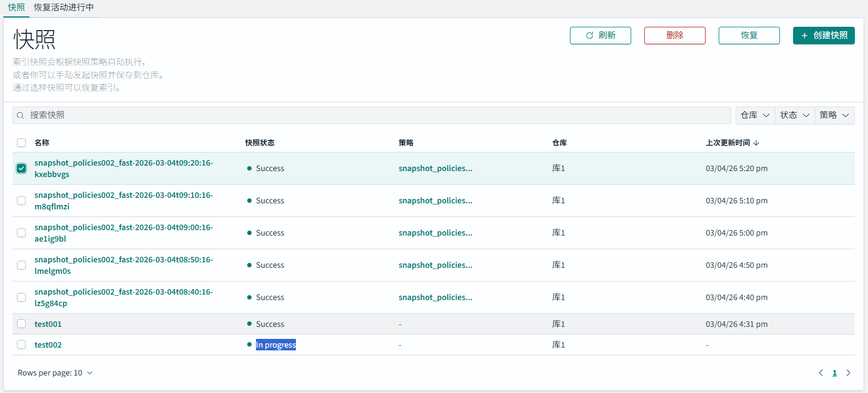Click the magnifier icon in search bar
Viewport: 868px width, 393px height.
tap(20, 115)
